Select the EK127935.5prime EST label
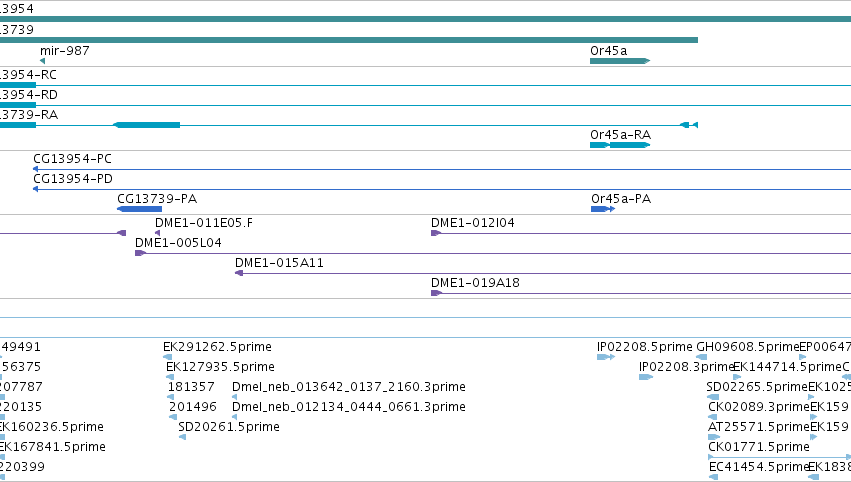 [x=220, y=367]
